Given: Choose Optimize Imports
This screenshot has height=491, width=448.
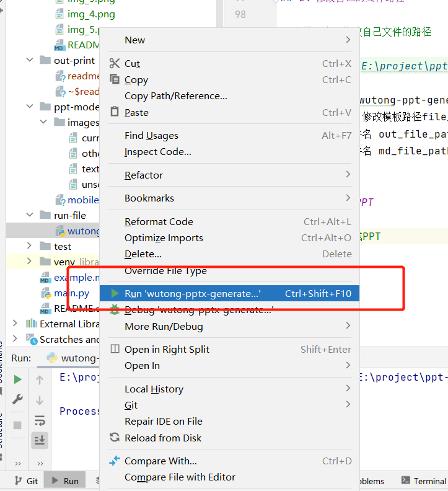Looking at the screenshot, I should click(229, 238).
